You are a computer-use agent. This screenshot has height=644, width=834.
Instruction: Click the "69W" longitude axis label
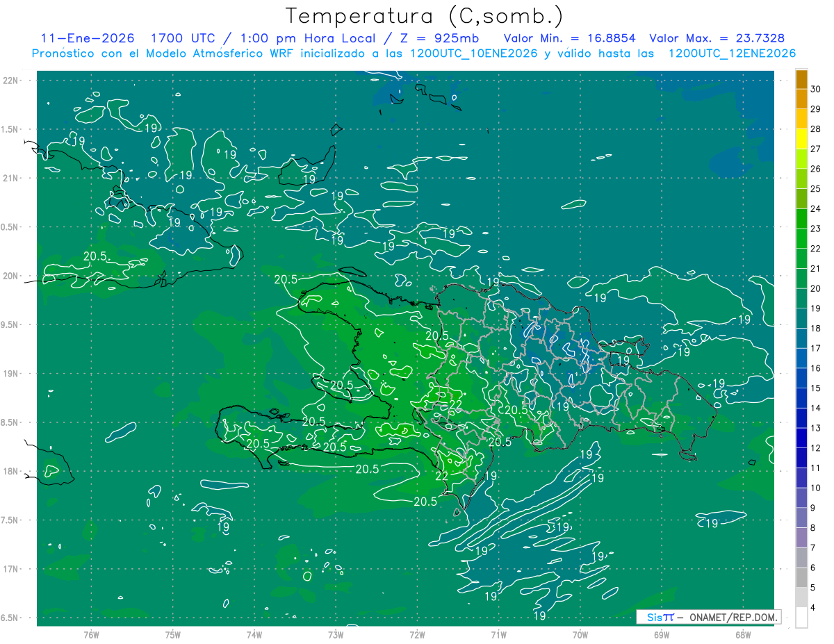(661, 635)
